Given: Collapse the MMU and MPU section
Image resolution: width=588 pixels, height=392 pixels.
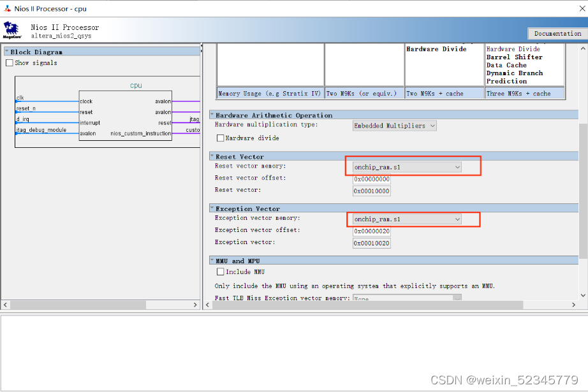Looking at the screenshot, I should [x=212, y=260].
